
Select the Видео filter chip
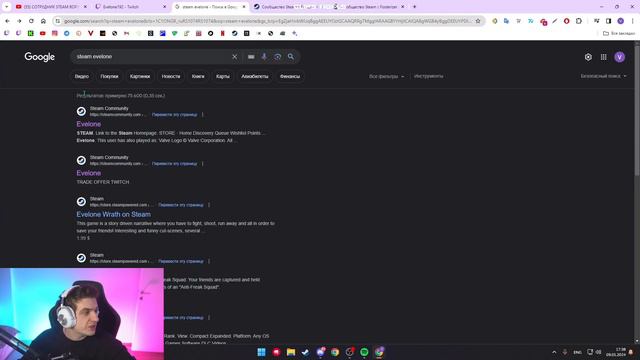tap(82, 76)
